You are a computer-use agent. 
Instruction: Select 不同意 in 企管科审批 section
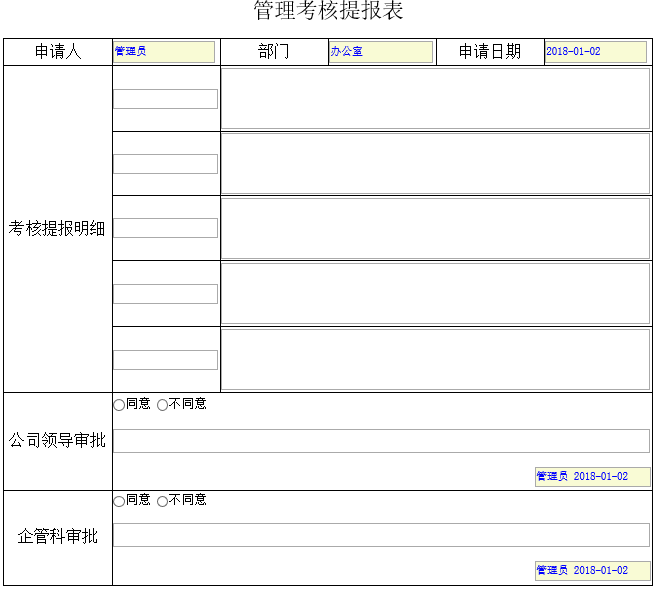(x=163, y=501)
